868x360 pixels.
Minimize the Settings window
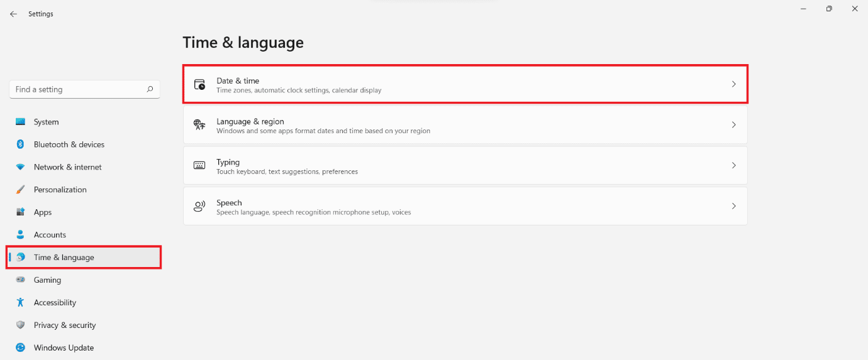[x=804, y=9]
